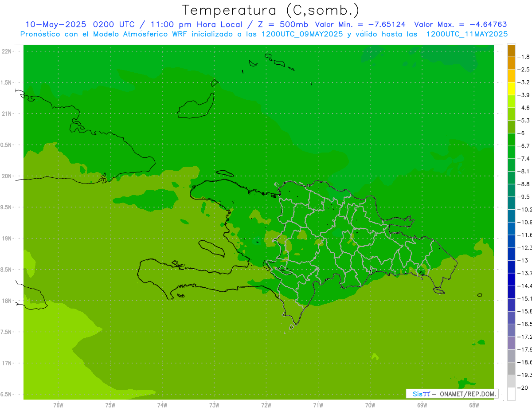Click the '-3.9' colorbar value

tap(524, 95)
